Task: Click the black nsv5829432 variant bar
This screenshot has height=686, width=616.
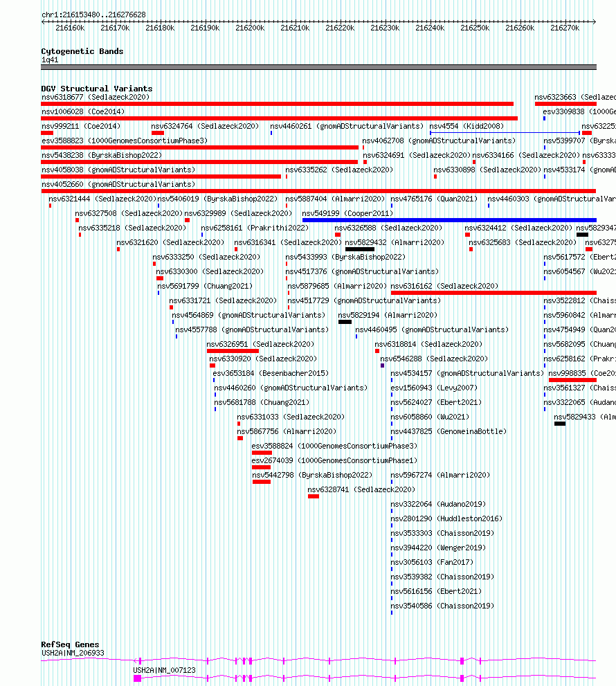Action: click(x=360, y=249)
